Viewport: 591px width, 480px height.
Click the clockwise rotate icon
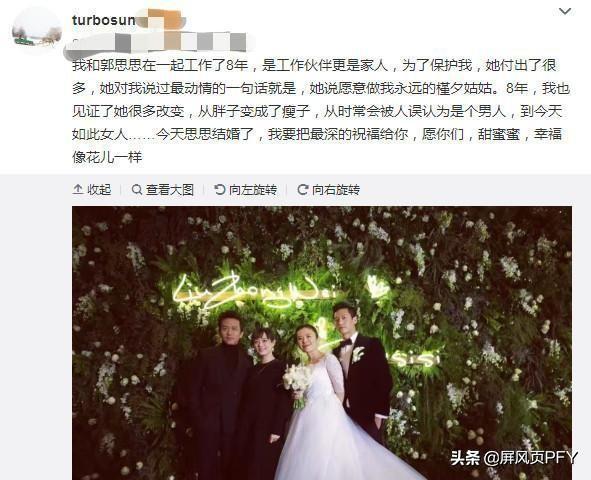(303, 190)
